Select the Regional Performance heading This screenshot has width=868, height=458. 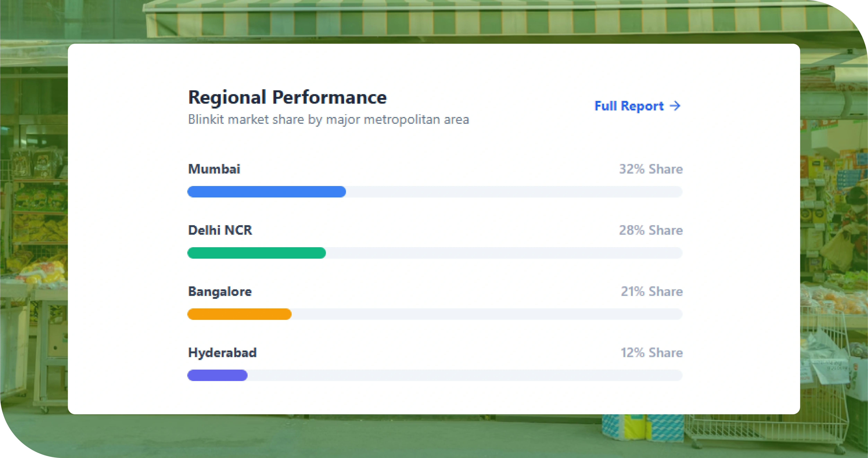[287, 97]
